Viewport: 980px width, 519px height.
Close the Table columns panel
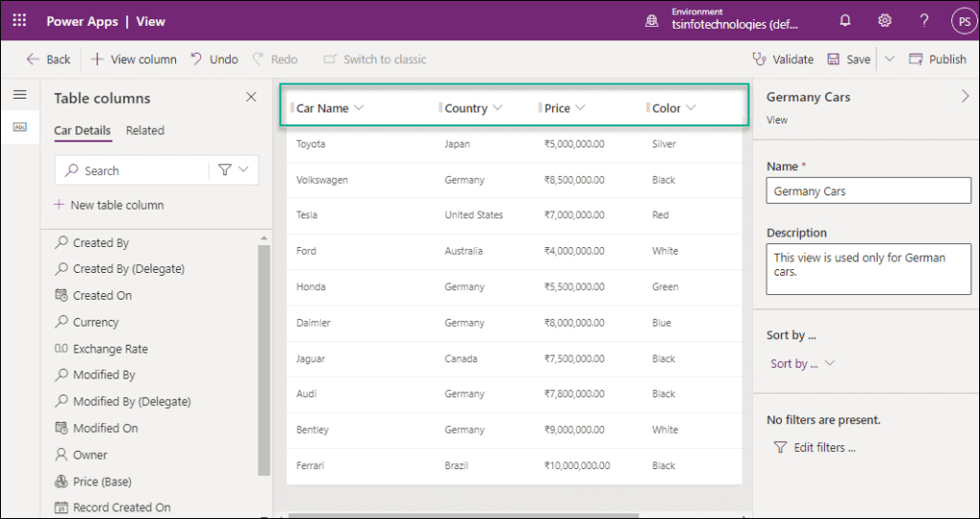[252, 97]
